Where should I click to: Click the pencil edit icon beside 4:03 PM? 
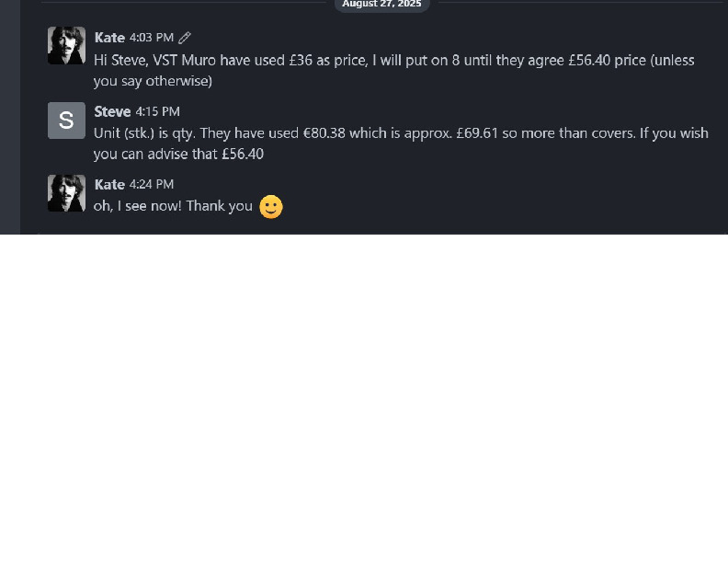(185, 38)
